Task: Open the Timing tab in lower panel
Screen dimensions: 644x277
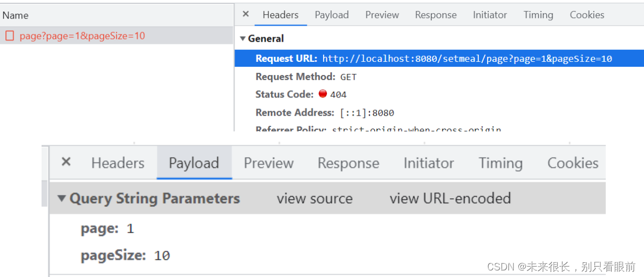Action: (x=500, y=163)
